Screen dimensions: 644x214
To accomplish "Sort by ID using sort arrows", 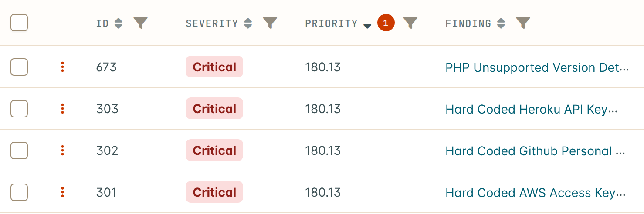I will pos(119,23).
